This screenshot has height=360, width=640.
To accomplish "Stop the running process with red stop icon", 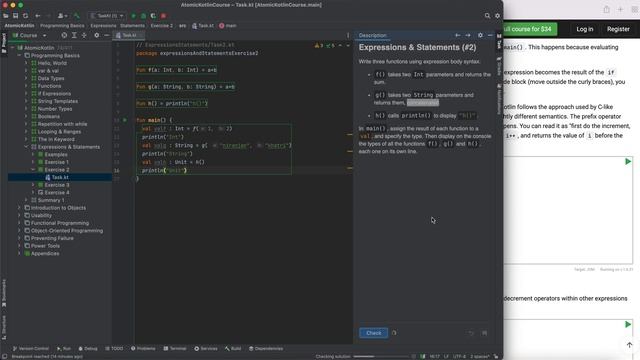I will click(x=163, y=16).
